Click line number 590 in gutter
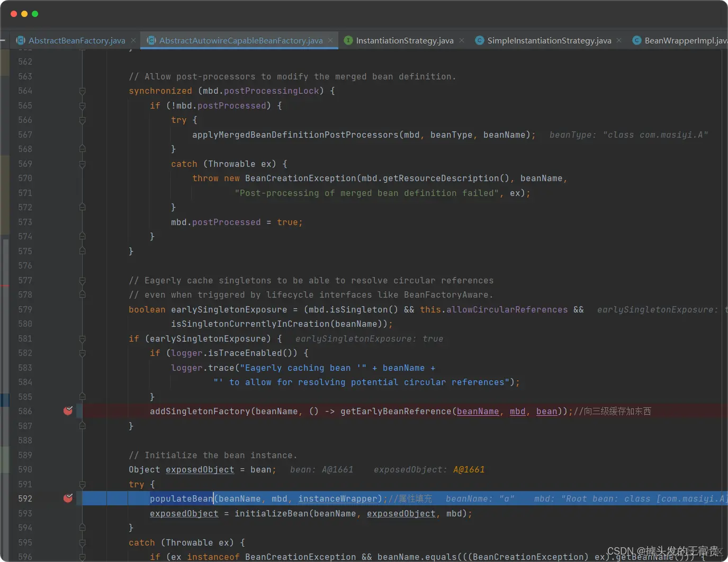 point(25,470)
